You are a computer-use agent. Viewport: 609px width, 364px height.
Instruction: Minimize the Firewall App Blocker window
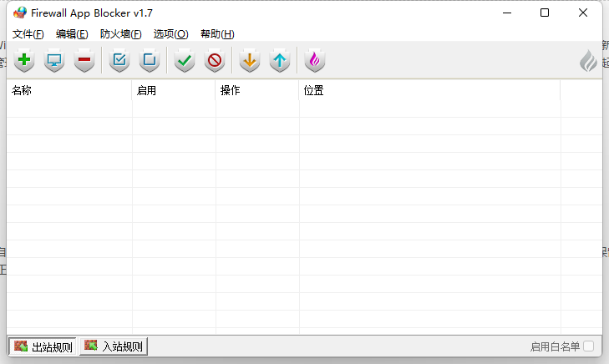pos(507,13)
